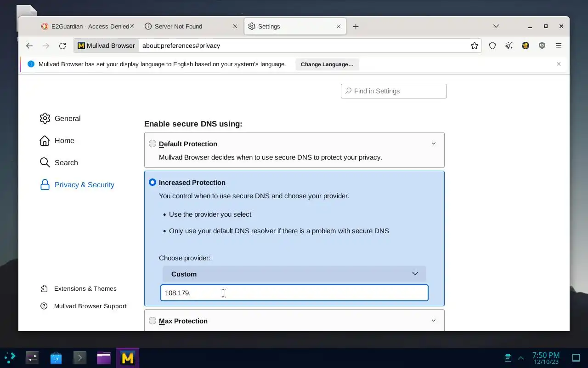588x368 pixels.
Task: Select the Increased Protection radio button
Action: tap(153, 182)
